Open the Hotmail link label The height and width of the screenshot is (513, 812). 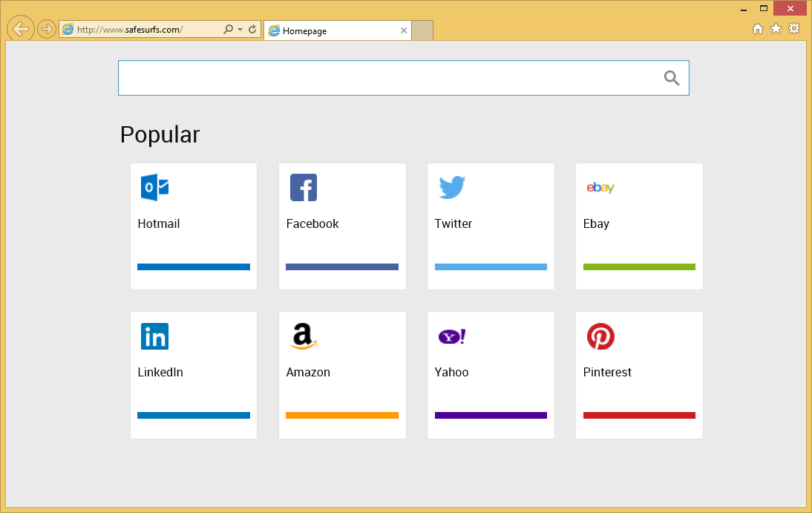point(158,224)
